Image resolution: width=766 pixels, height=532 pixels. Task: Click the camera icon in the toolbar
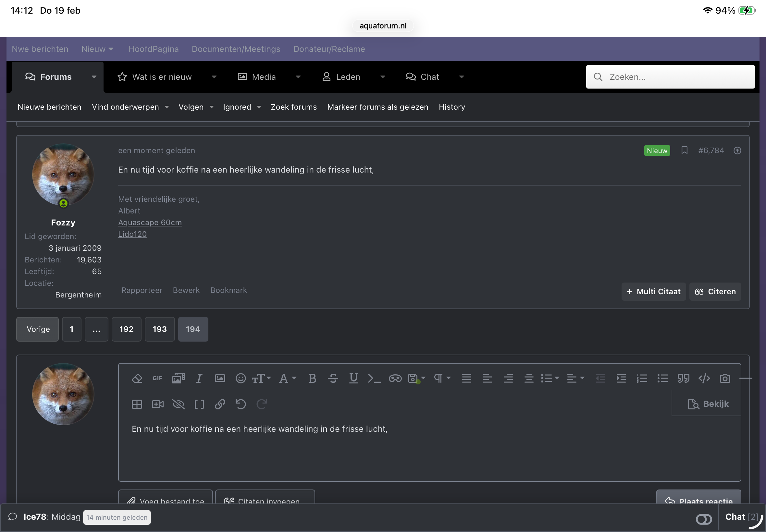coord(725,378)
